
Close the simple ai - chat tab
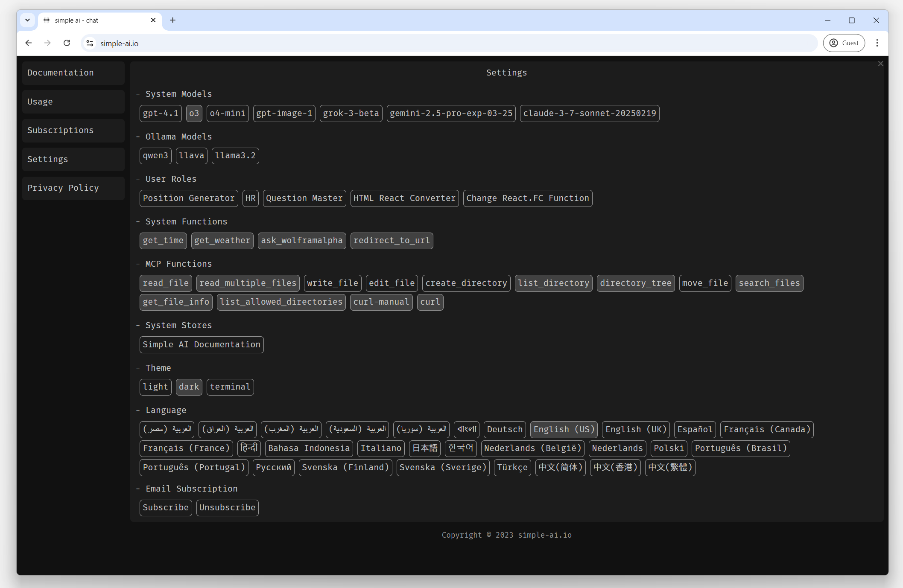153,20
